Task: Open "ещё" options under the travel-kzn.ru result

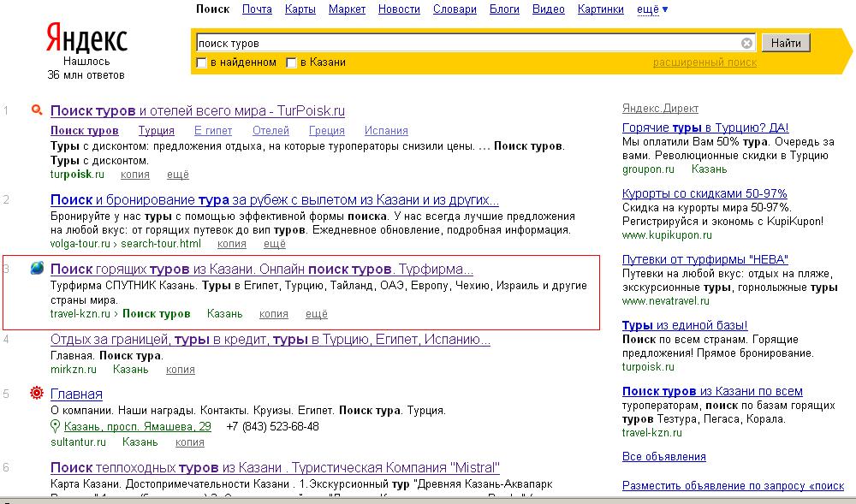Action: 316,314
